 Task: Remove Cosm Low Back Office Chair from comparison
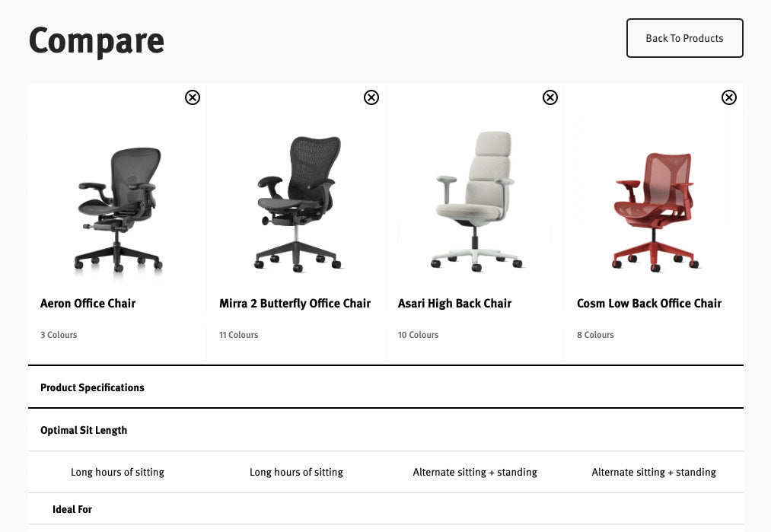tap(728, 97)
